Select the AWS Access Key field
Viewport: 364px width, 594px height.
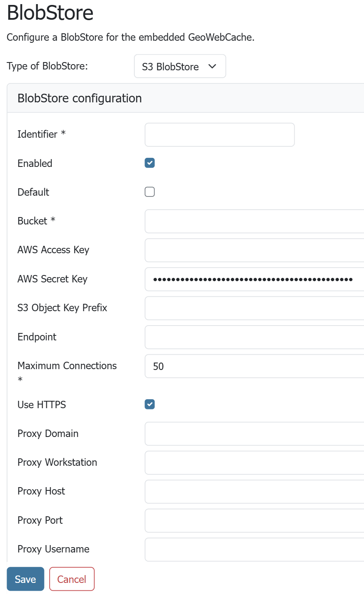tap(254, 250)
